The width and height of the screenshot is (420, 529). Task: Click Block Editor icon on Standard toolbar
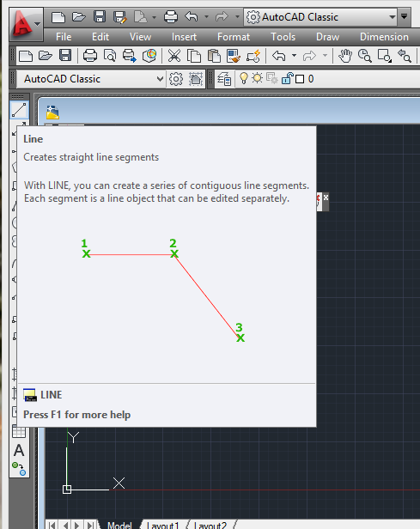point(253,56)
